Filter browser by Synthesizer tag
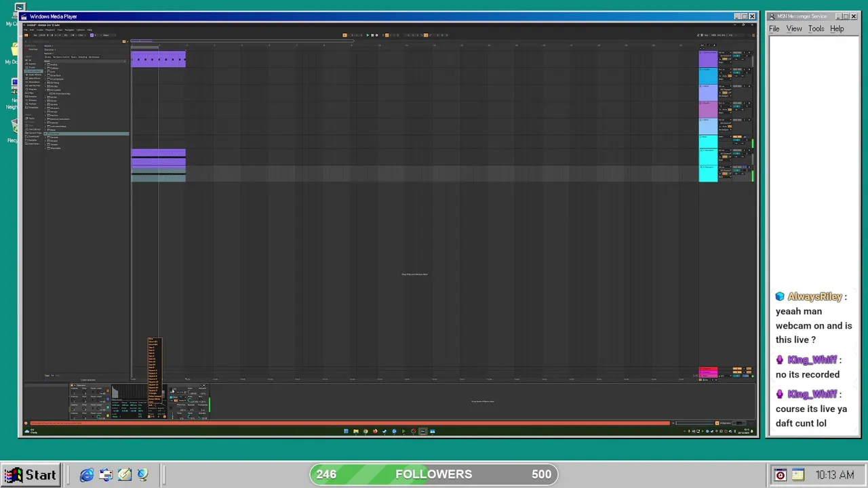Viewport: 868px width, 488px height. 94,57
